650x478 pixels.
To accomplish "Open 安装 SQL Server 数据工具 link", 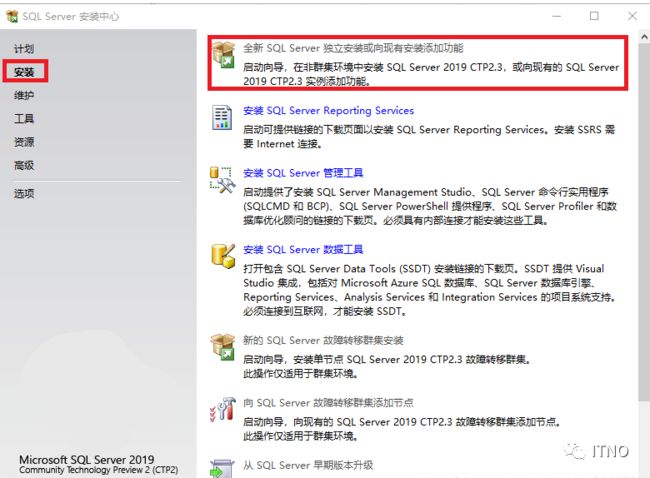I will pyautogui.click(x=303, y=250).
